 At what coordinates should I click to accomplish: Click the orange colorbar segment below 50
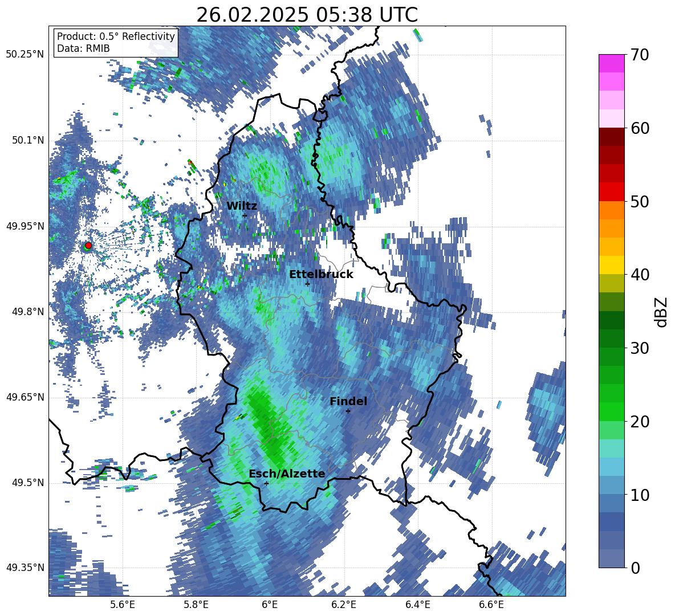tap(611, 210)
